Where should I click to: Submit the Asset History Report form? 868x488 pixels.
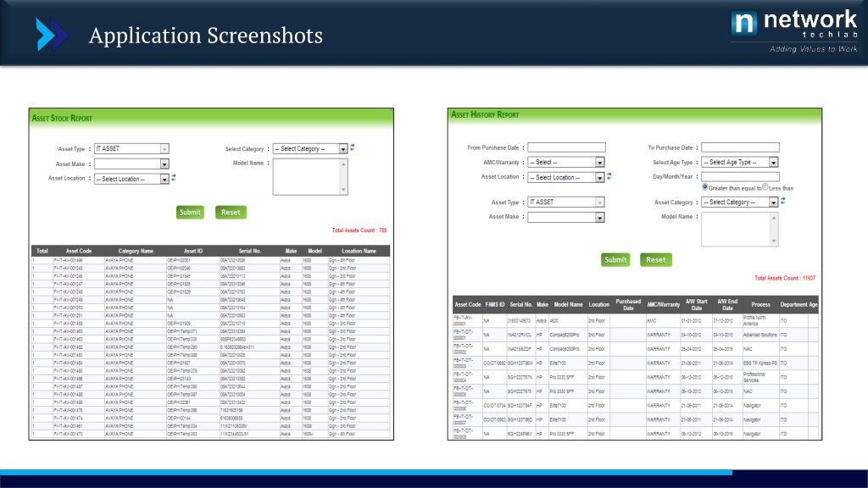tap(615, 259)
